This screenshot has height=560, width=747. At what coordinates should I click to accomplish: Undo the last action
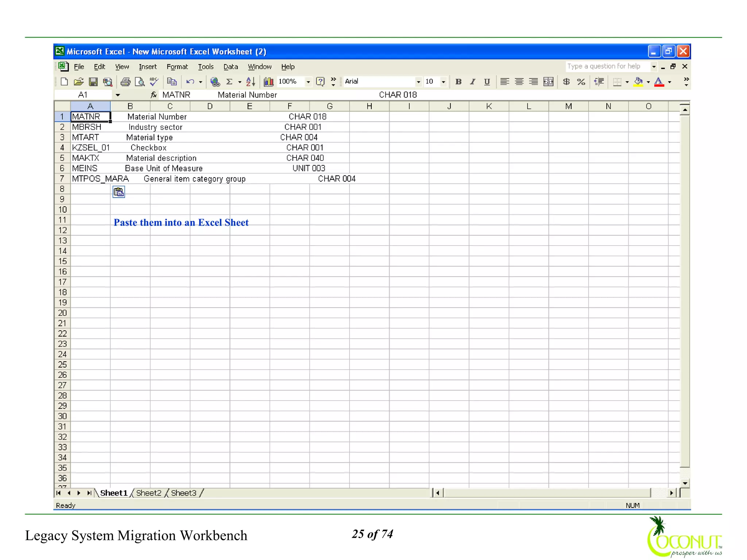190,82
